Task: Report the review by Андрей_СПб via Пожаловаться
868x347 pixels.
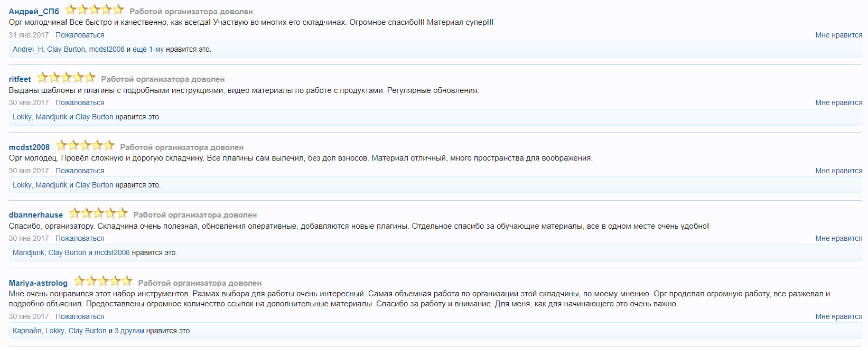Action: tap(80, 35)
